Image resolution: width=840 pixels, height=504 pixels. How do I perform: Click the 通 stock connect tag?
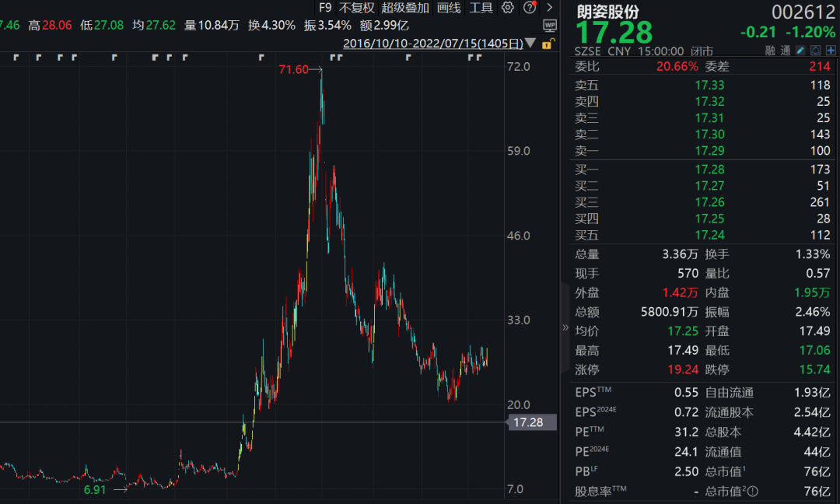point(786,51)
